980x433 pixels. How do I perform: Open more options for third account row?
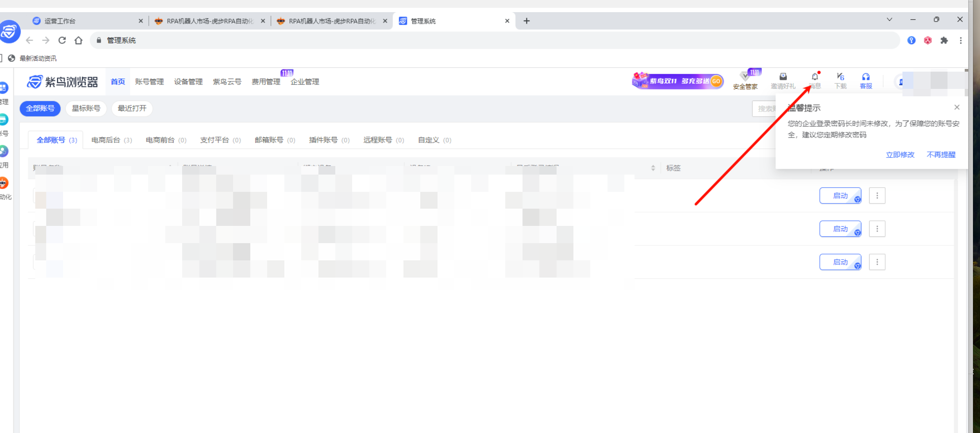tap(877, 262)
